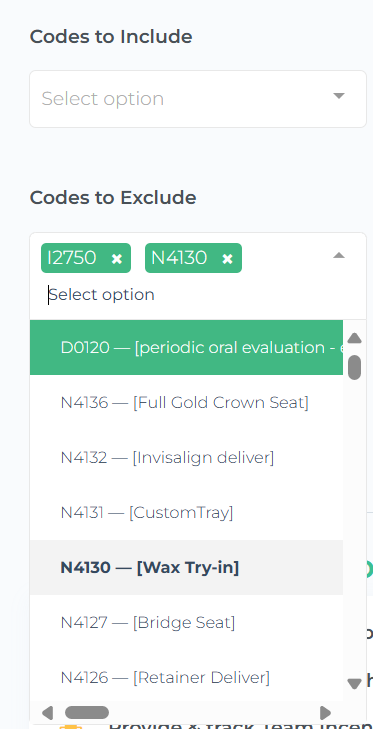
Task: Select D0120 periodic oral evaluation option
Action: (186, 347)
